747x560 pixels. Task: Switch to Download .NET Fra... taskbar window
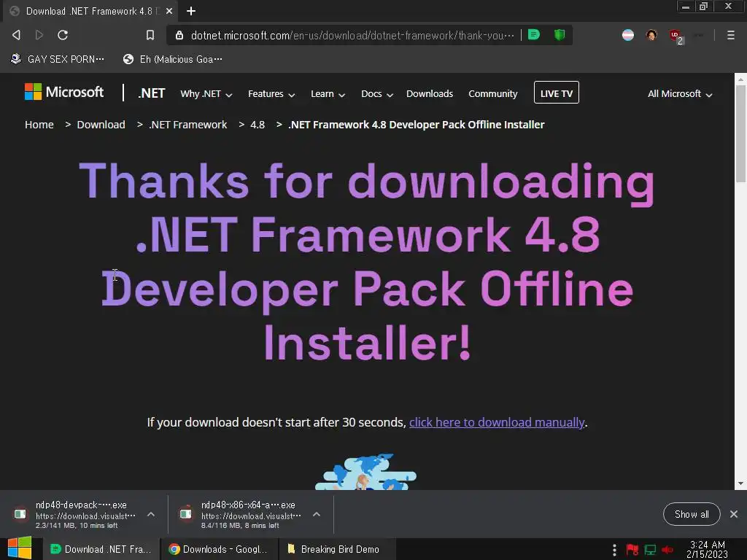click(101, 549)
